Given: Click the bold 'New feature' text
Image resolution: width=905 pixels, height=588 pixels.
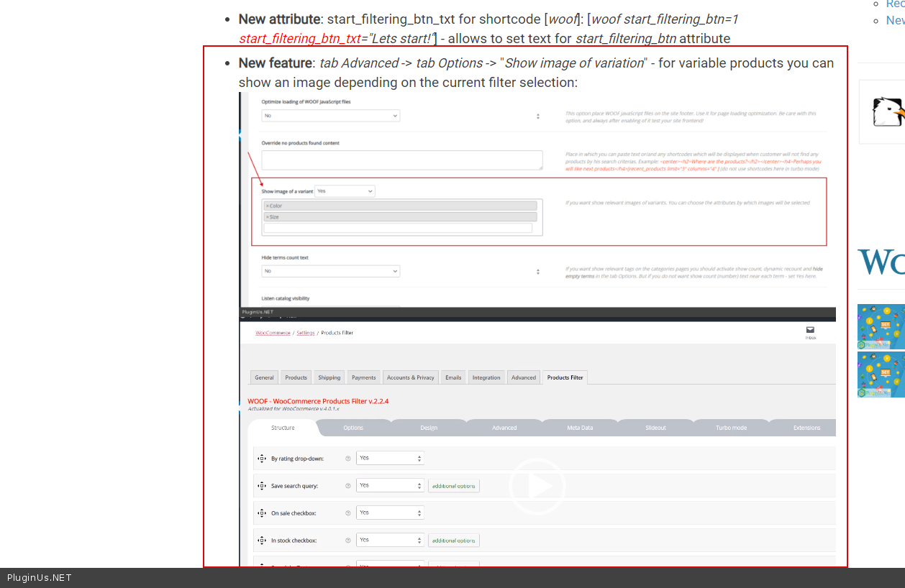Looking at the screenshot, I should coord(276,63).
